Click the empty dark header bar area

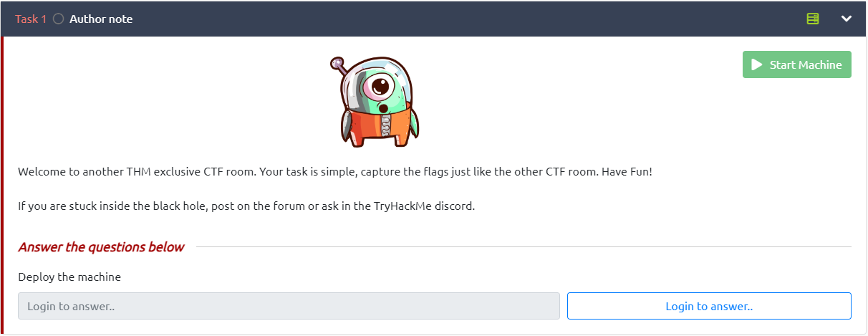click(466, 19)
